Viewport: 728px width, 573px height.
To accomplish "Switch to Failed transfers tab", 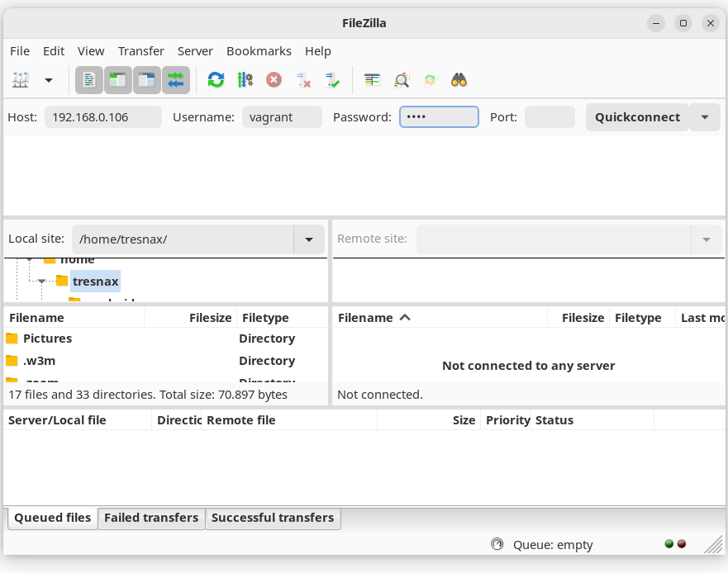I will (x=151, y=518).
